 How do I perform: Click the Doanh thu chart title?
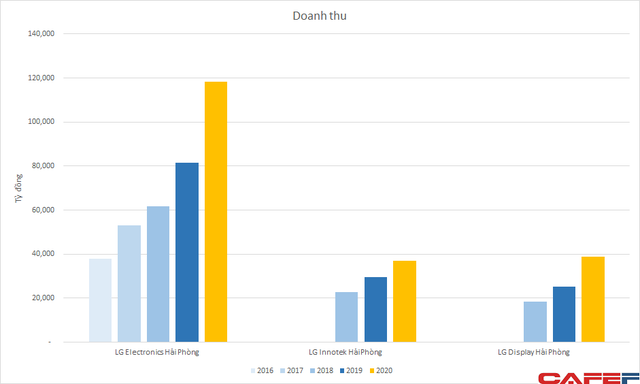(x=320, y=16)
